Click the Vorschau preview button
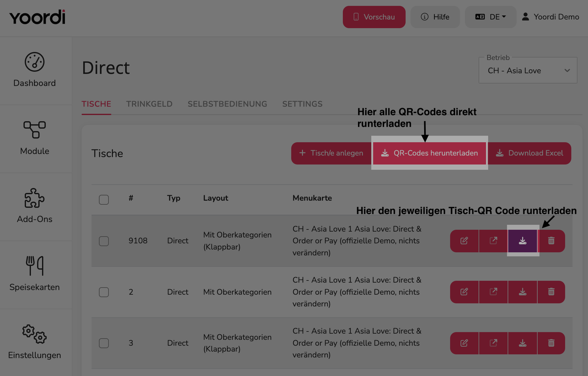 (x=374, y=17)
